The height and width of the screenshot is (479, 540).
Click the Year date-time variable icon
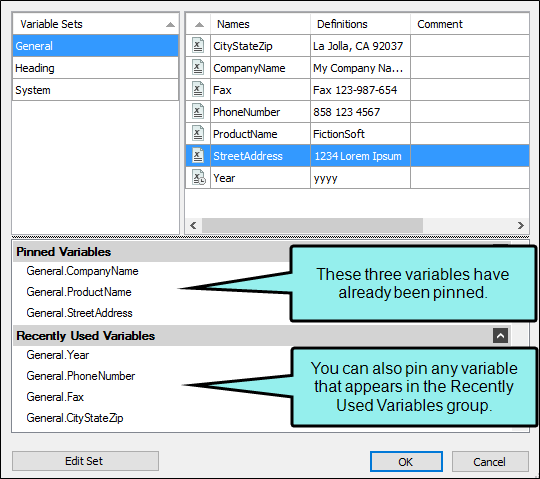pyautogui.click(x=198, y=178)
